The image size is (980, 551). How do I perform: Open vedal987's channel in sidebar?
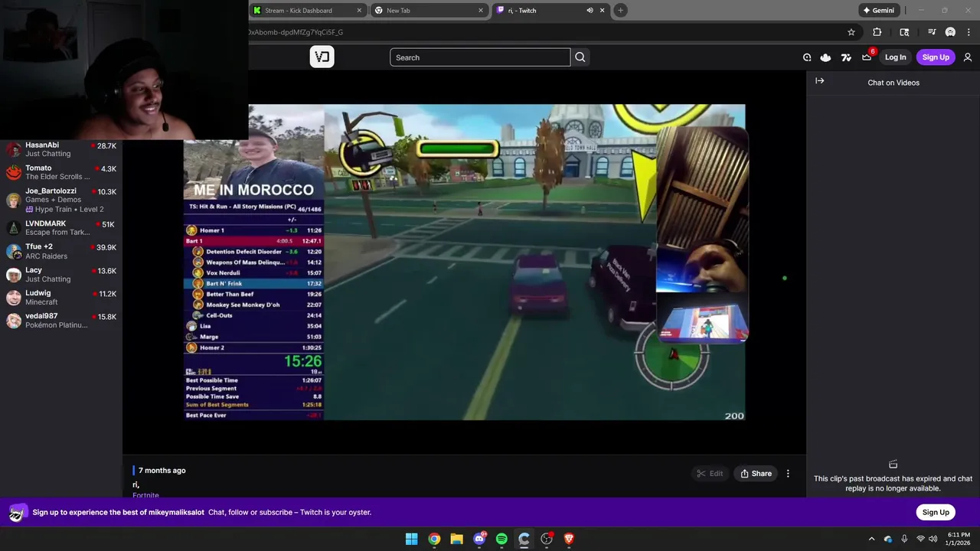[x=61, y=321]
